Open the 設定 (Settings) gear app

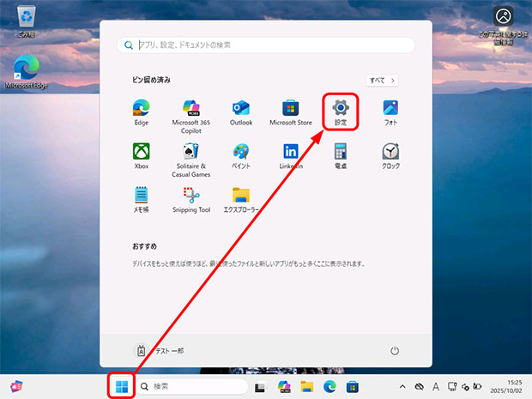click(341, 112)
